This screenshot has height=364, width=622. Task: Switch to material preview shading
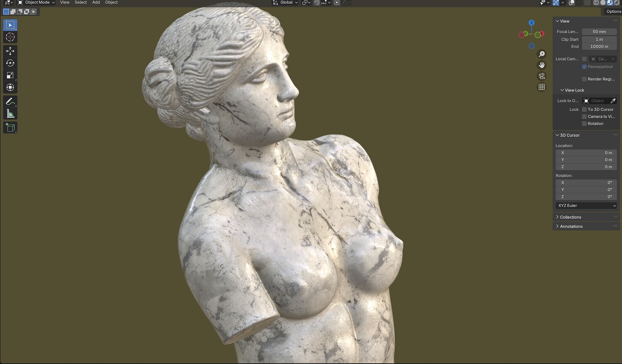pyautogui.click(x=610, y=2)
